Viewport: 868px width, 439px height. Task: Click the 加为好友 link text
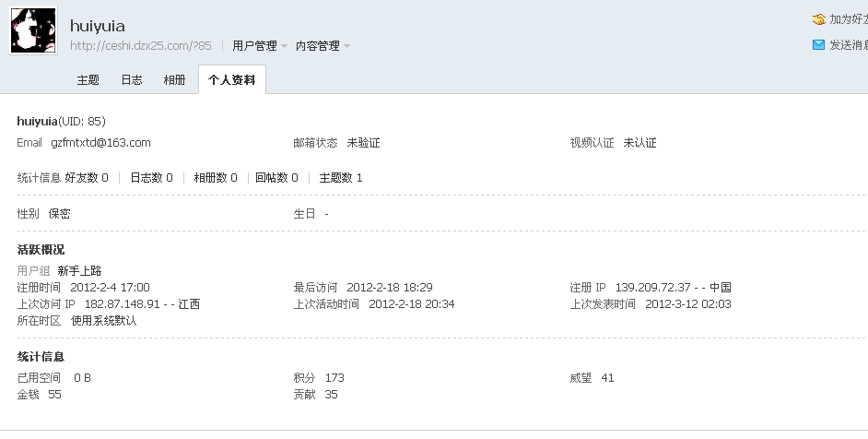pyautogui.click(x=849, y=19)
